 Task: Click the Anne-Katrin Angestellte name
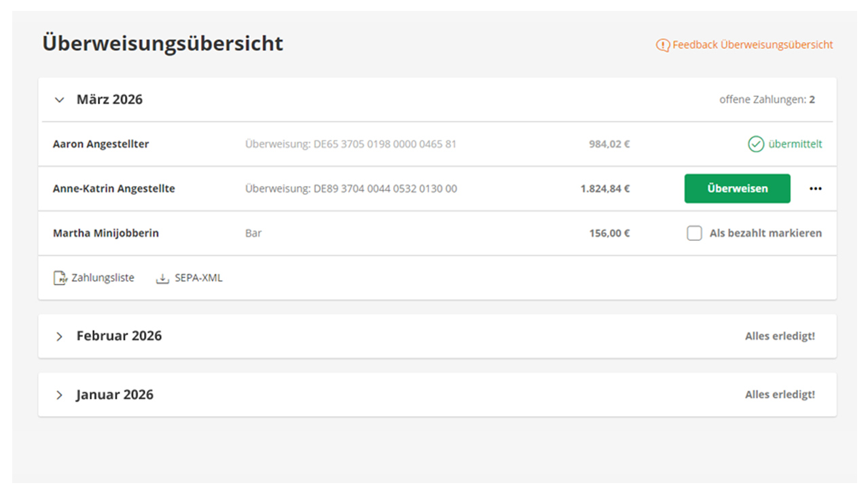pos(113,189)
